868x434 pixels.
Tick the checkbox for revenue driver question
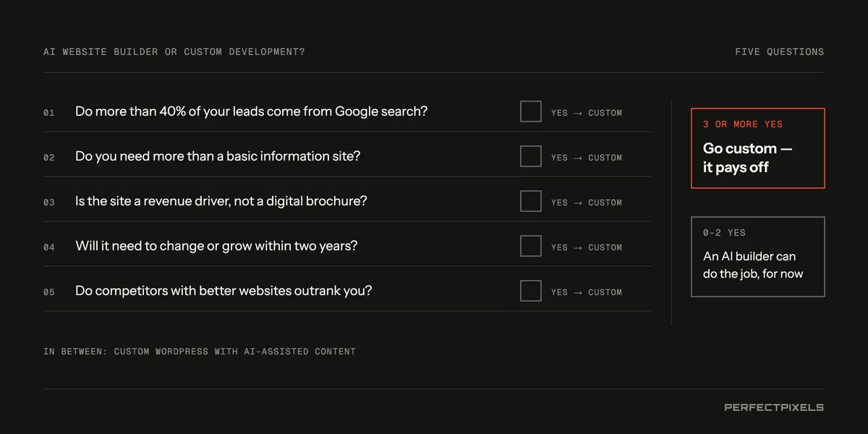point(531,201)
